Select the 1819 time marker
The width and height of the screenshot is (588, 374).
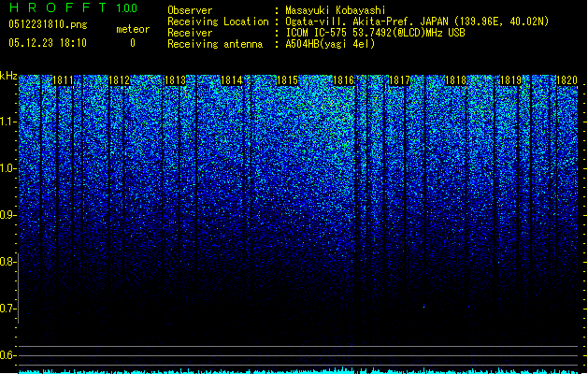511,80
